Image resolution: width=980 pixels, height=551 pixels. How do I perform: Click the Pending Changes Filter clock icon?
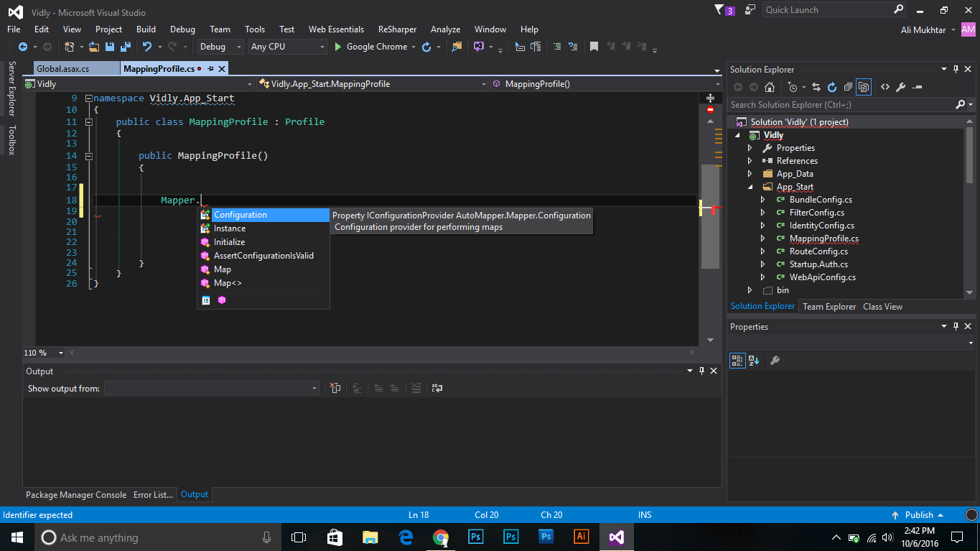point(793,87)
